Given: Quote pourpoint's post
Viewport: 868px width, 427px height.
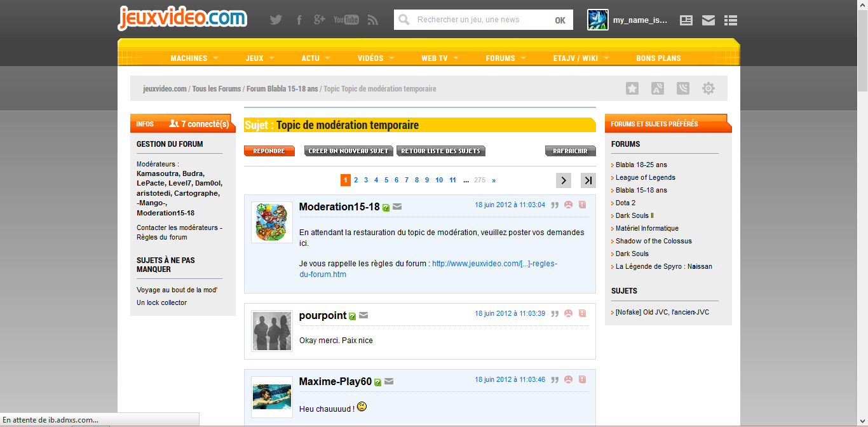Looking at the screenshot, I should (x=555, y=314).
